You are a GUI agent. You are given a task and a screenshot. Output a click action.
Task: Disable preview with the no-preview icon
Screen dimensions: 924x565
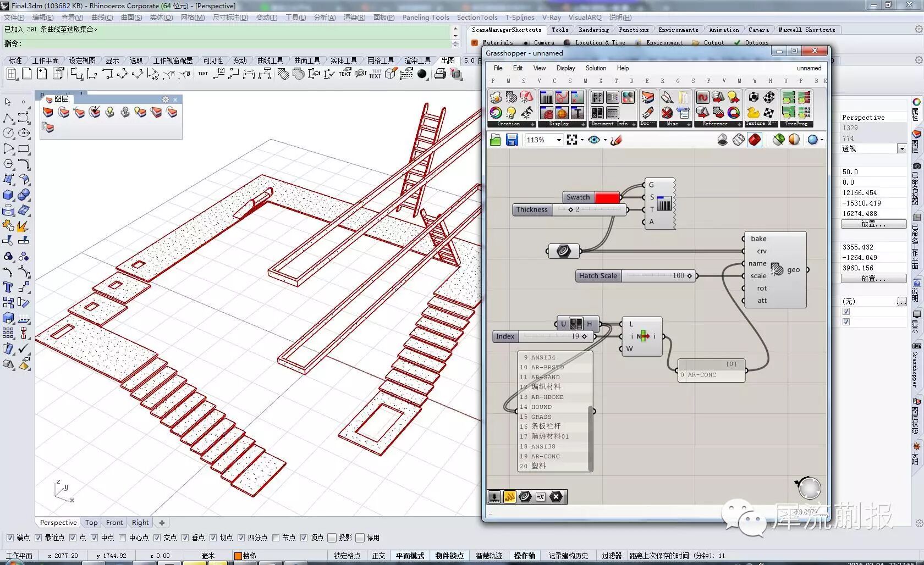click(x=723, y=140)
